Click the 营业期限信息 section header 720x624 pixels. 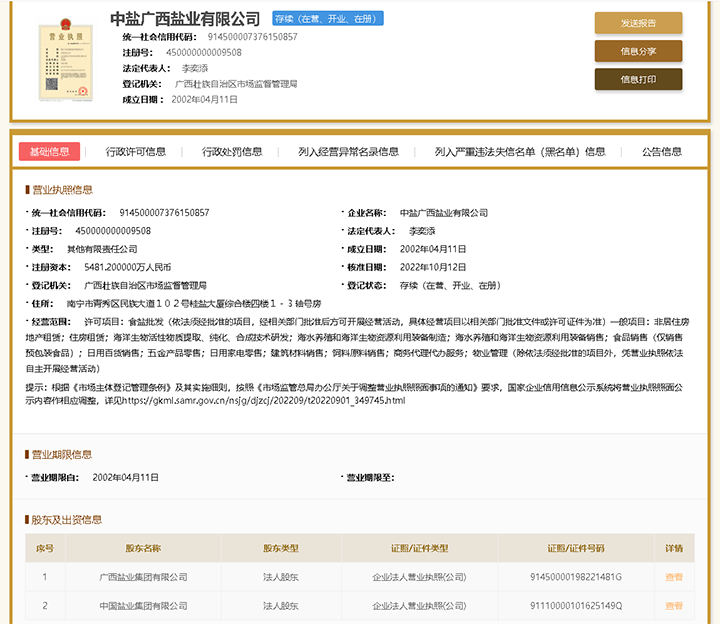point(63,454)
